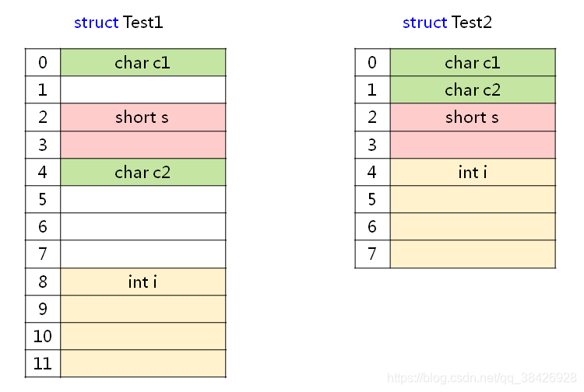584x392 pixels.
Task: Click offset 10 in the Test1 table
Action: click(x=43, y=336)
